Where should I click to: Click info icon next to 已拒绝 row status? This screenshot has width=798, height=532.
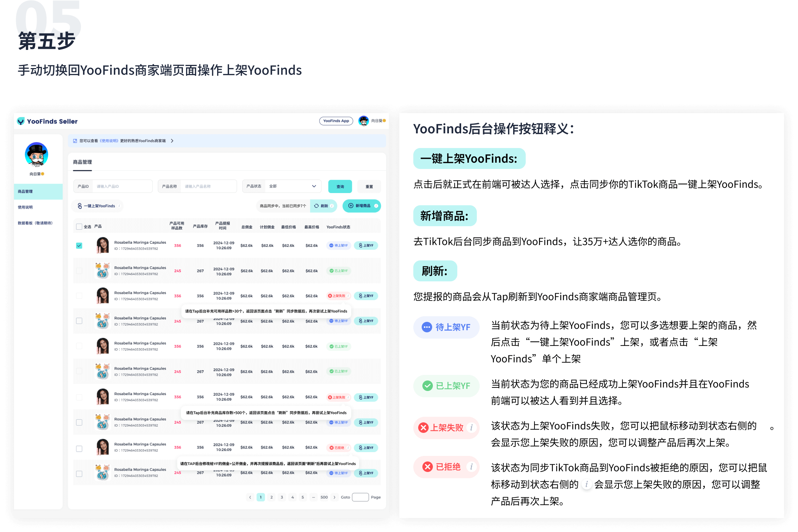click(x=348, y=448)
